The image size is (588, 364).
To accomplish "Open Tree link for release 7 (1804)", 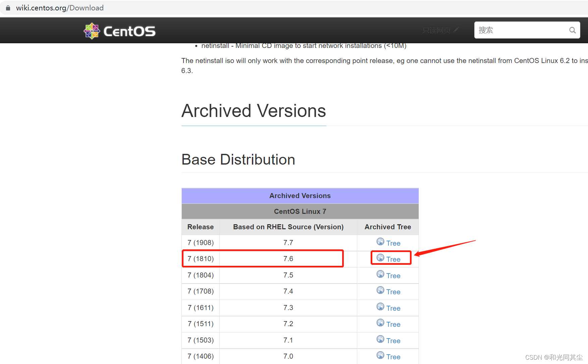I will click(393, 276).
